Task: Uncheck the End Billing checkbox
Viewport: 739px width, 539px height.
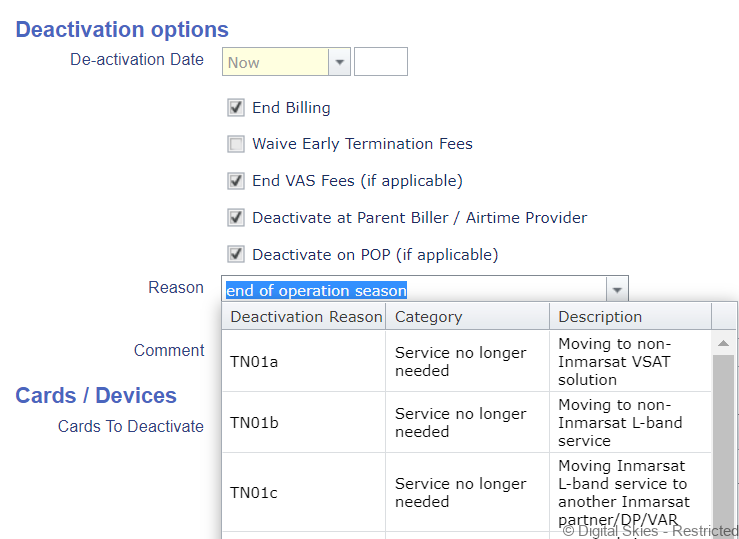Action: pyautogui.click(x=236, y=107)
